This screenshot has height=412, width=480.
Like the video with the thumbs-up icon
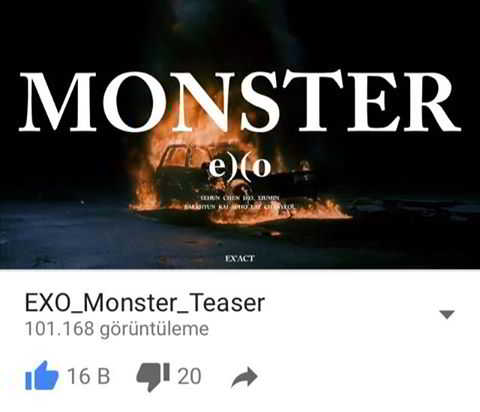[42, 376]
